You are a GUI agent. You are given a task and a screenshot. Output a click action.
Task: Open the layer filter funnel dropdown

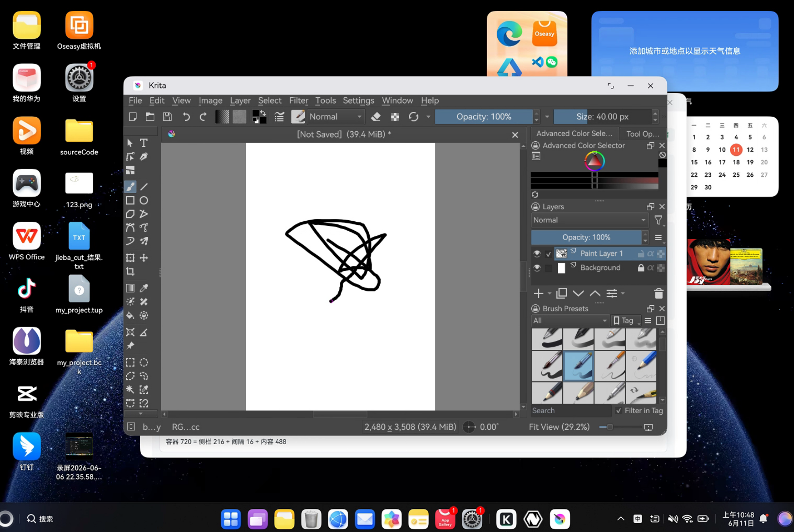coord(659,220)
